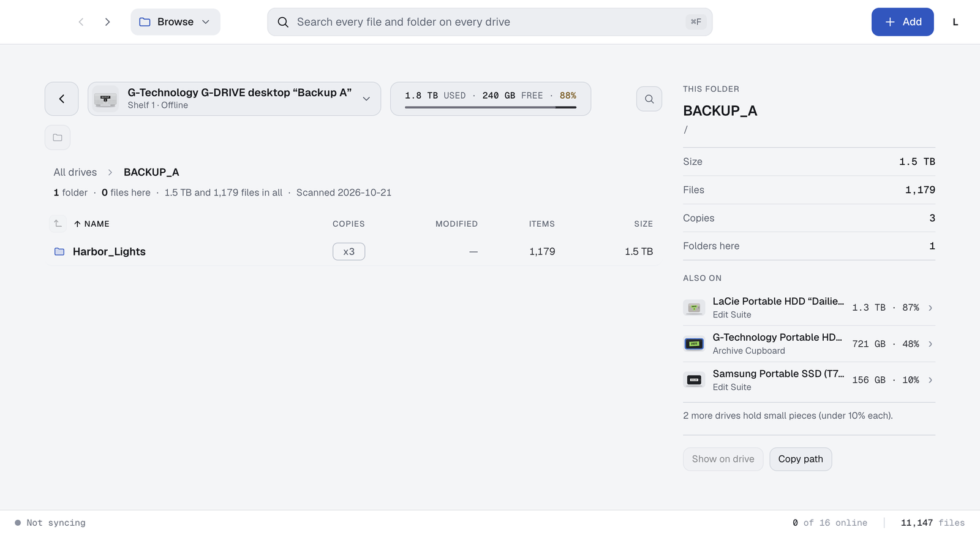
Task: Go up one level with the up arrow
Action: coord(58,224)
